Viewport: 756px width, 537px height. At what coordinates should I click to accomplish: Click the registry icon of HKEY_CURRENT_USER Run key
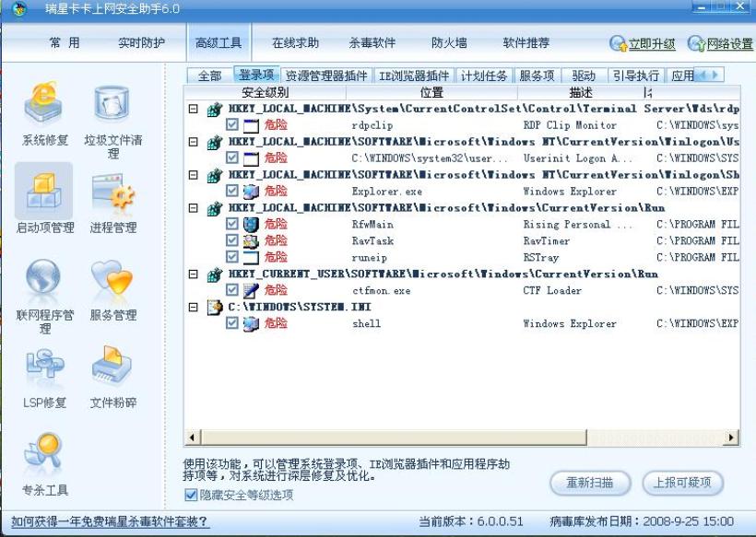[214, 274]
